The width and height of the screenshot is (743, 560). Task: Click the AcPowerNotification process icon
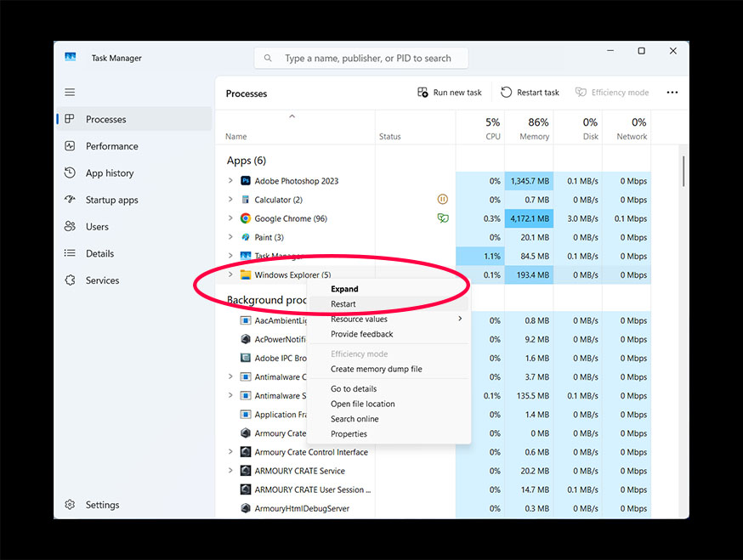tap(246, 339)
